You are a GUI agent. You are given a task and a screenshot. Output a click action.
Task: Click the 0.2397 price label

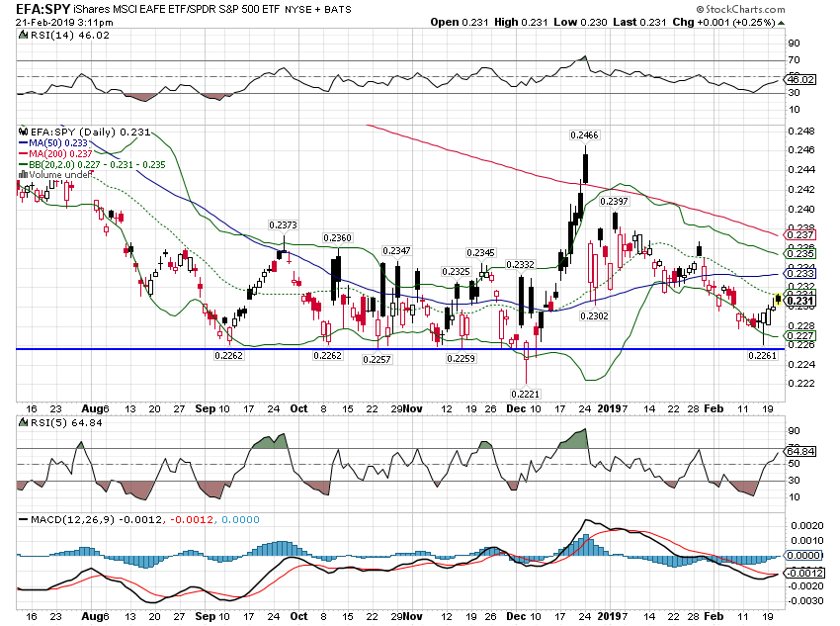(x=614, y=201)
